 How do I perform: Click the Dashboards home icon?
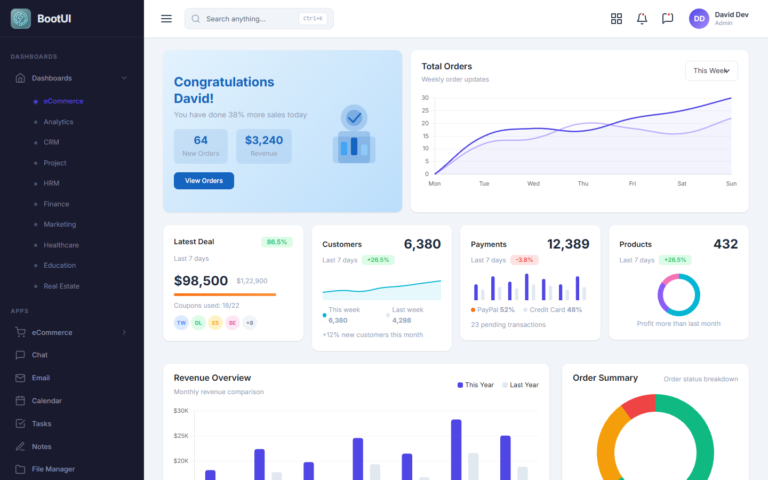pos(20,78)
